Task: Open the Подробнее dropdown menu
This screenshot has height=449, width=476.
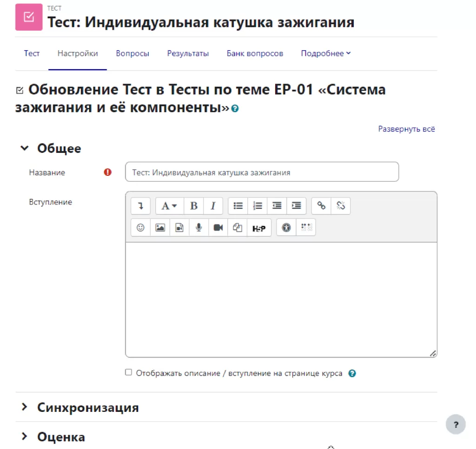Action: click(x=325, y=53)
